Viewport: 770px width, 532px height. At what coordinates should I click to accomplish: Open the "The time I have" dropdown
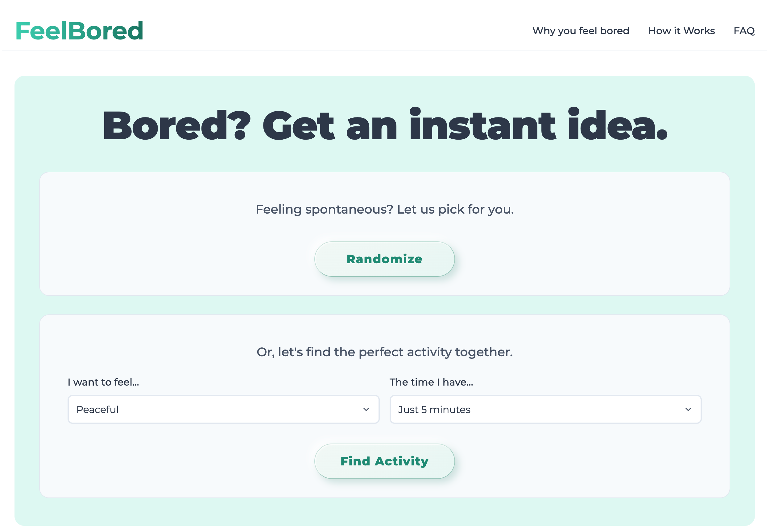545,409
